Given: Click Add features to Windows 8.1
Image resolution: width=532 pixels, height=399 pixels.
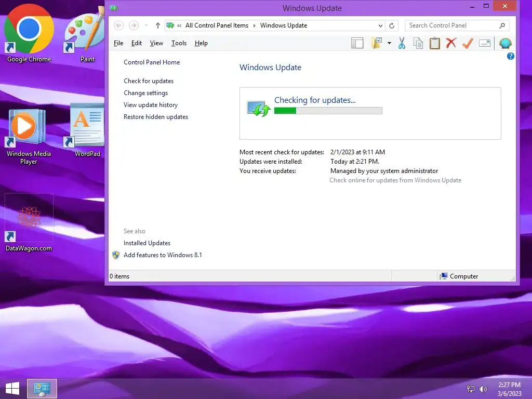Looking at the screenshot, I should coord(163,255).
